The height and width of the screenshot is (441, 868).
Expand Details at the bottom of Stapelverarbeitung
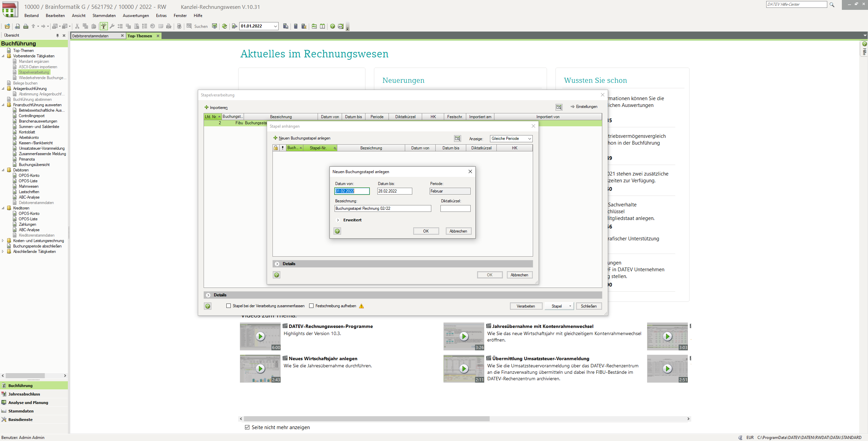click(x=208, y=295)
